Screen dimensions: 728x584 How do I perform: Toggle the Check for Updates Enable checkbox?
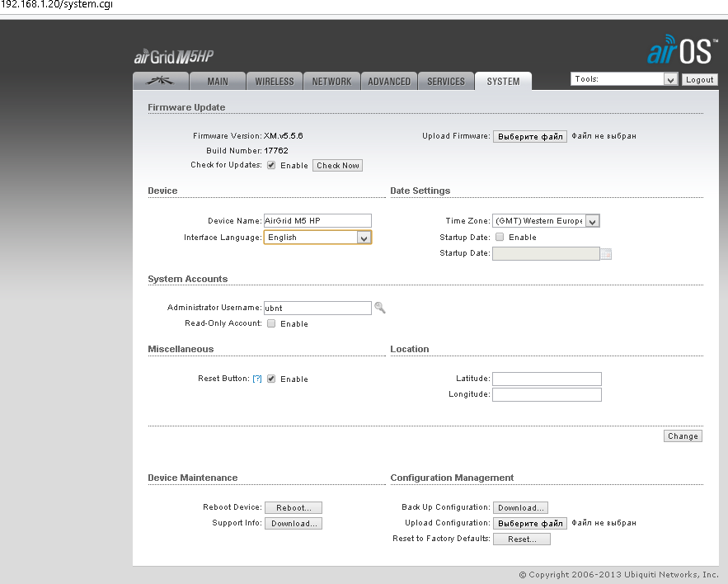pos(271,165)
